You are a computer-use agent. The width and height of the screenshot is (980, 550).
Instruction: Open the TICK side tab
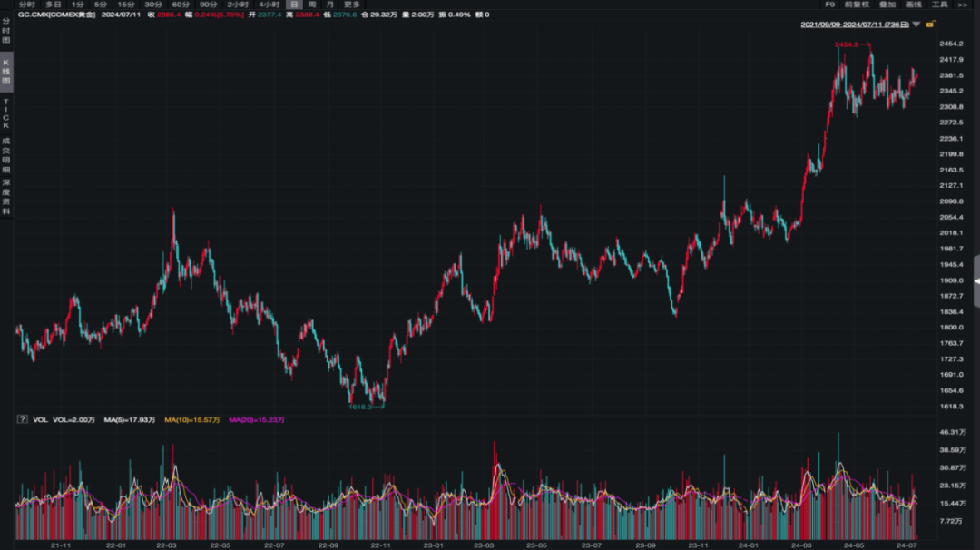point(6,113)
